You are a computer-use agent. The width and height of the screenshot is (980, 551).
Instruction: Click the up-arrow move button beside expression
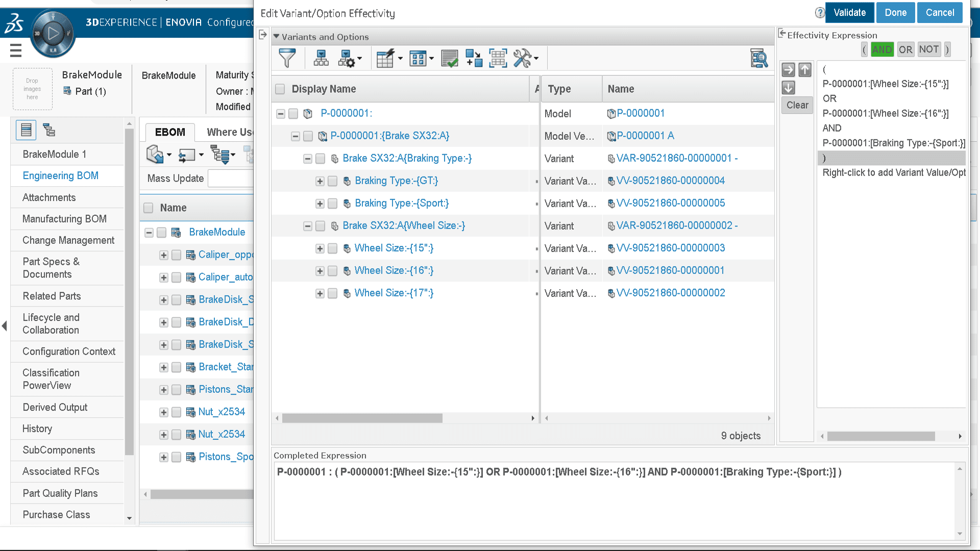(x=805, y=70)
